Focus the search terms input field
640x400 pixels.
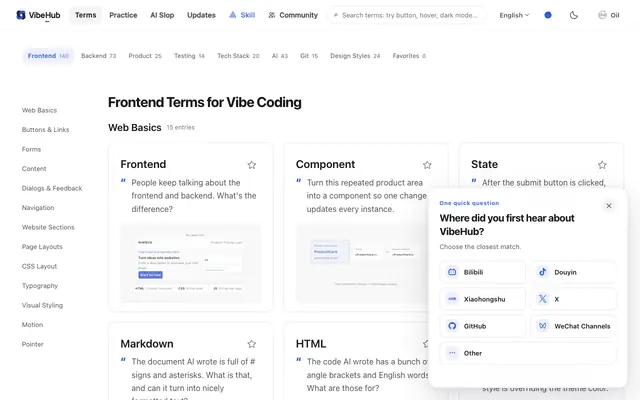tap(407, 15)
